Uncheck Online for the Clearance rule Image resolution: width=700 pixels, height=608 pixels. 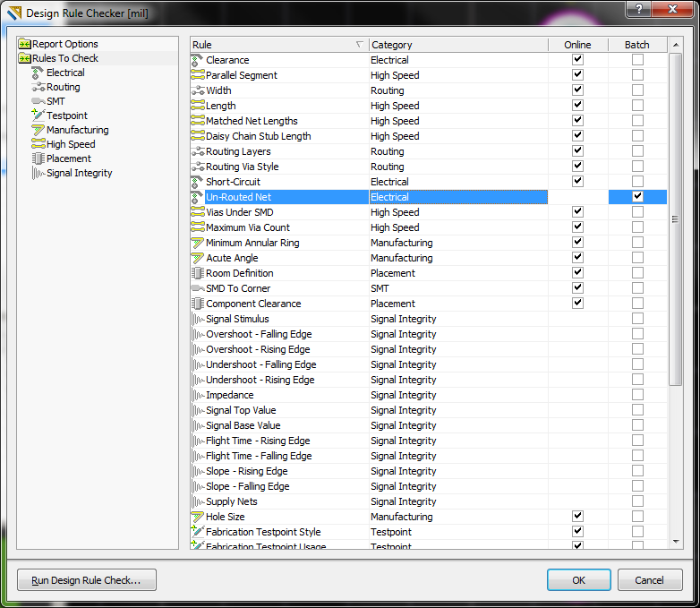(577, 59)
